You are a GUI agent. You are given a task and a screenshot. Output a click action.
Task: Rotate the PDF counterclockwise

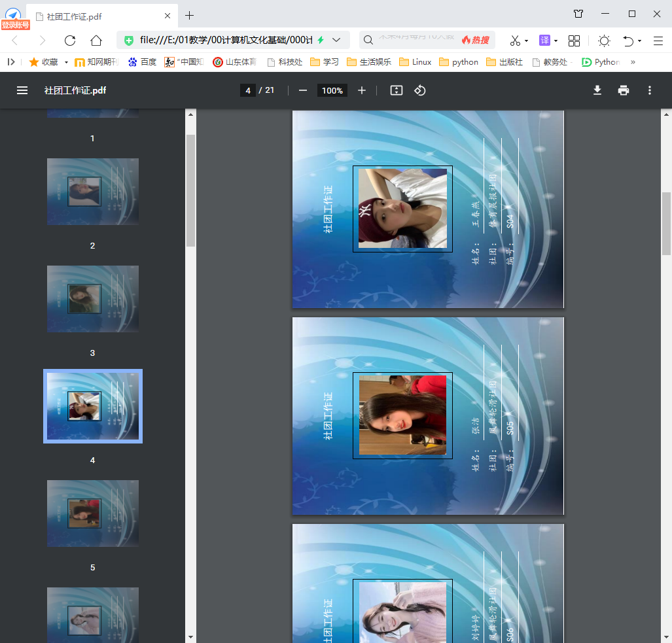[420, 90]
